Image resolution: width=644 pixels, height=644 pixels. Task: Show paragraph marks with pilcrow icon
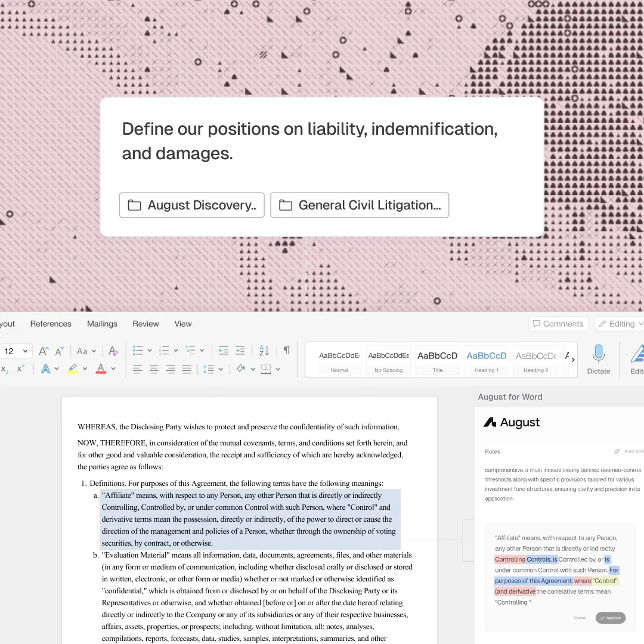click(x=287, y=351)
